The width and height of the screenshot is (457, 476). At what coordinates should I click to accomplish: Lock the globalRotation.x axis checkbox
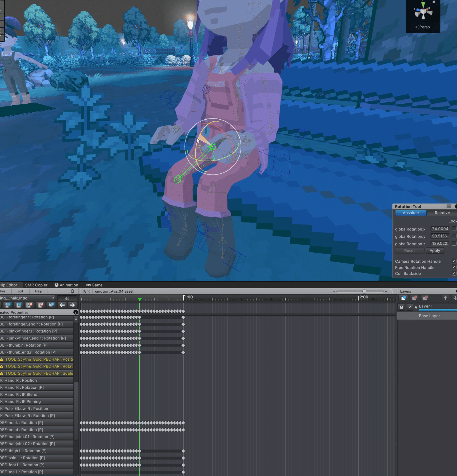coord(454,229)
